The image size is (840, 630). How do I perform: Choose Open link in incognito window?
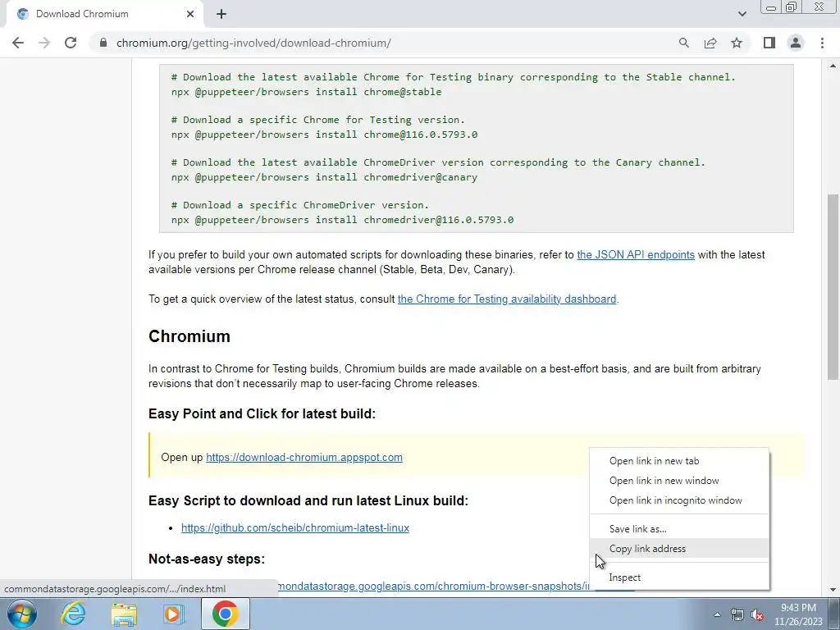point(679,500)
